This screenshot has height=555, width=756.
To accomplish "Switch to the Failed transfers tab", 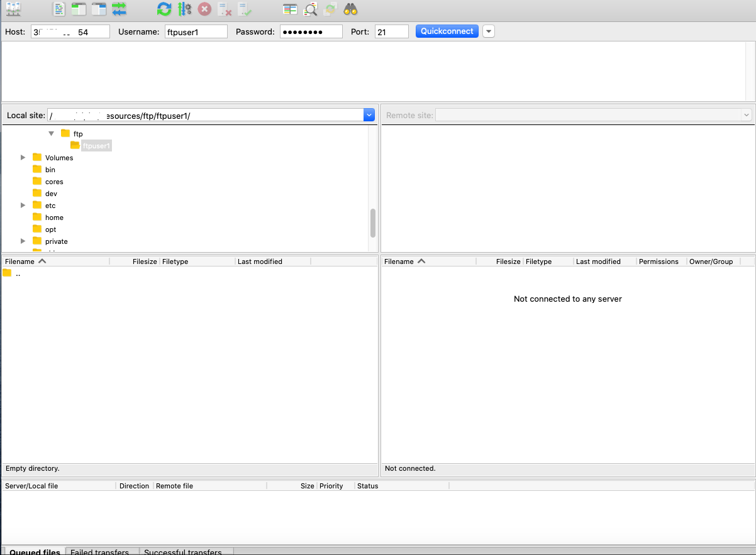I will coord(103,552).
